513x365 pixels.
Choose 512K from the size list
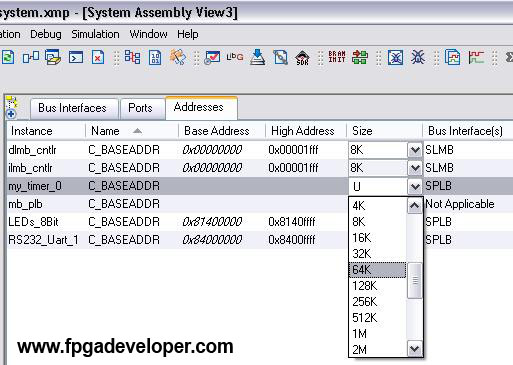click(378, 318)
